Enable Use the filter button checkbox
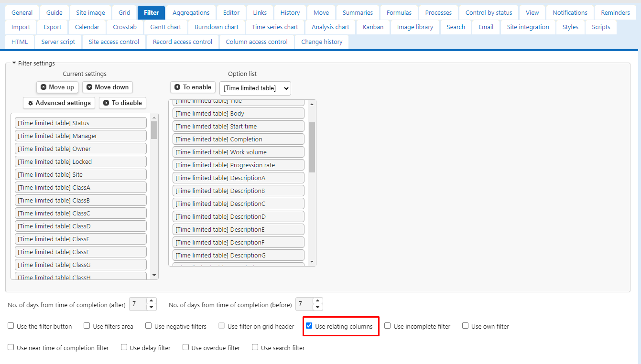Viewport: 641px width, 364px height. [11, 326]
